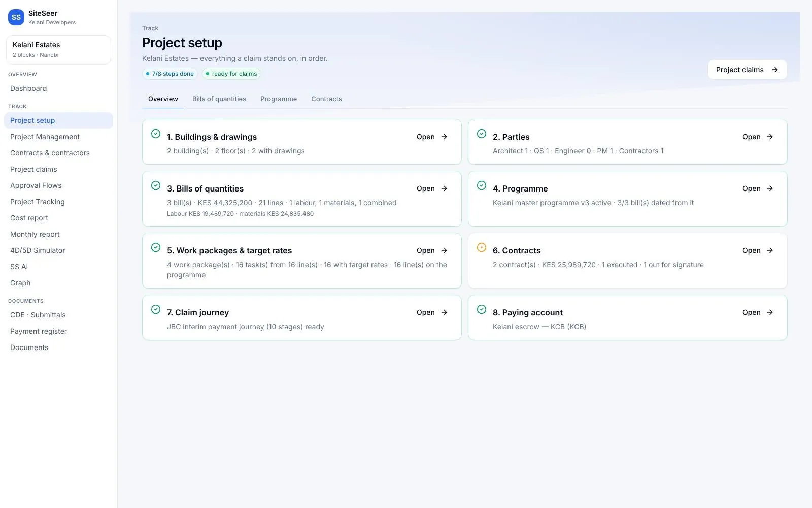Select the Kelani Estates project card
The width and height of the screenshot is (812, 508).
[x=58, y=50]
